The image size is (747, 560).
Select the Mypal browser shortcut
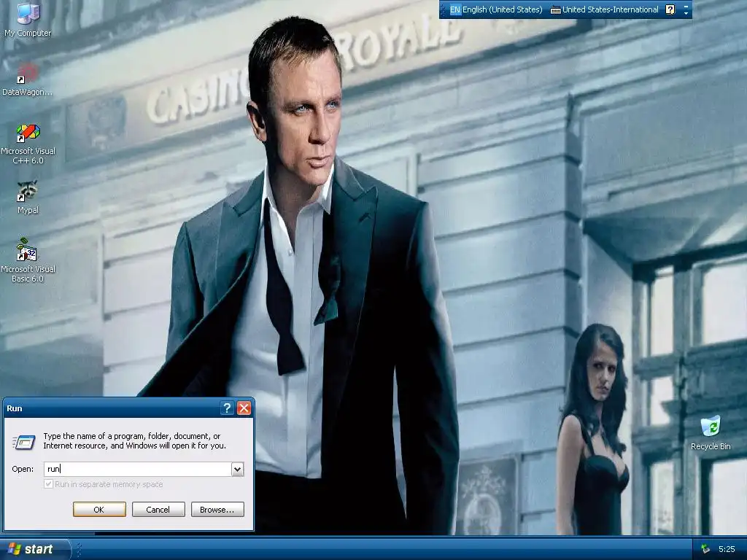(28, 198)
